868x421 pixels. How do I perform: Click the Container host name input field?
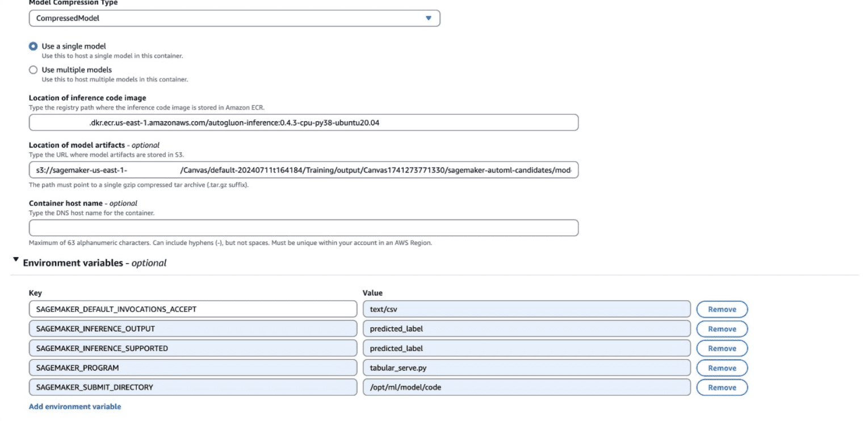(x=304, y=228)
